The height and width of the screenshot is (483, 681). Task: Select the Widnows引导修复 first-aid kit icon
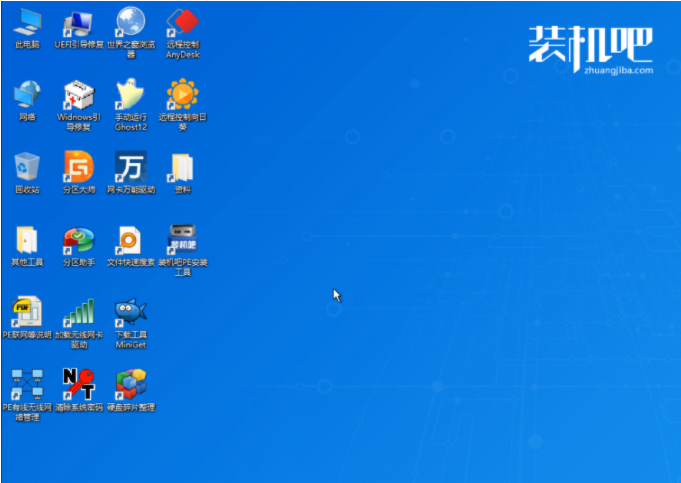point(79,95)
